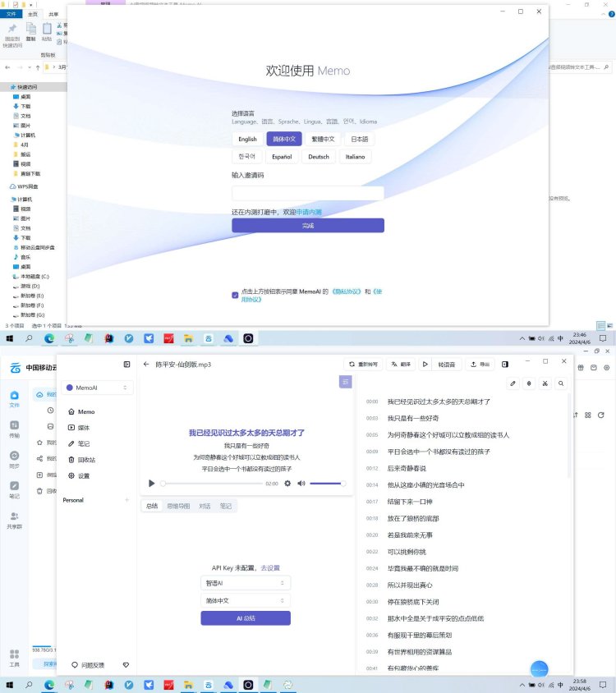
Task: Click the 重新转写 re-transcribe button
Action: 363,365
